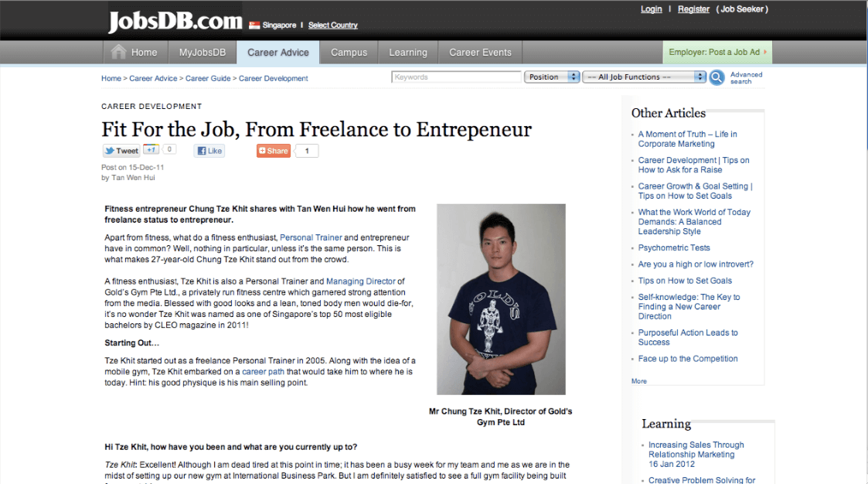The width and height of the screenshot is (868, 484).
Task: Open the Position dropdown
Action: (x=552, y=77)
